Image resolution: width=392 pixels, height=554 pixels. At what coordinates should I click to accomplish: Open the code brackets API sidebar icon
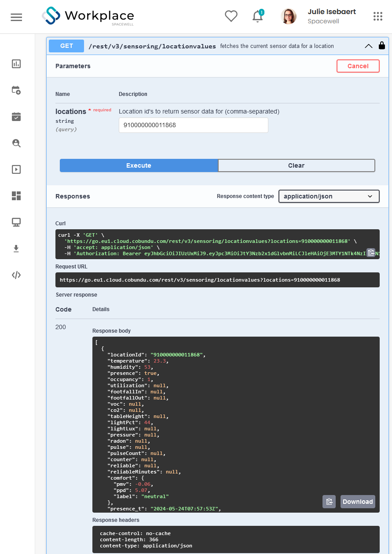[16, 275]
